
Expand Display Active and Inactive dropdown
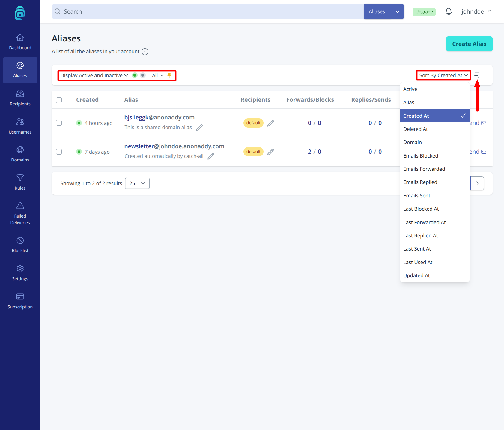94,75
